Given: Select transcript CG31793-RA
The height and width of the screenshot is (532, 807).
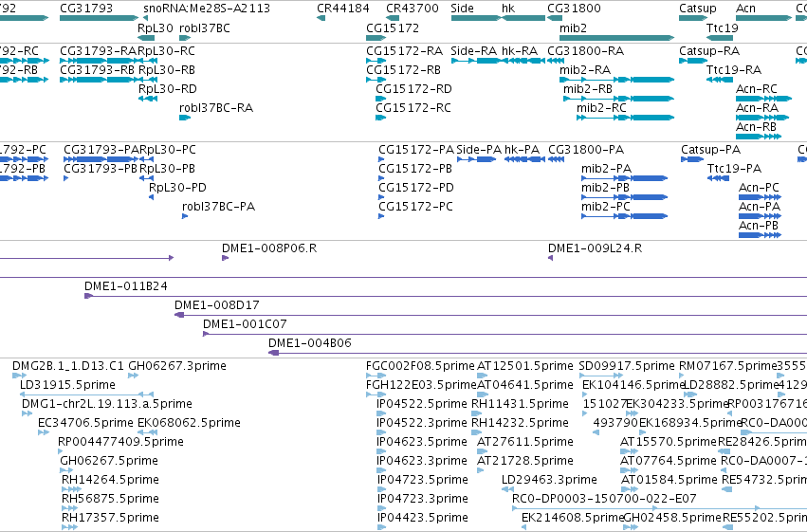Looking at the screenshot, I should point(99,51).
